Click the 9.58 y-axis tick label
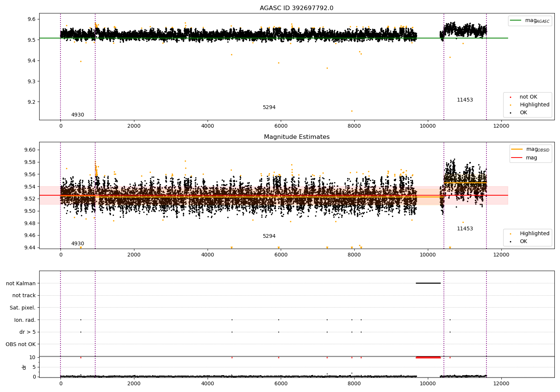This screenshot has height=392, width=560. (30, 162)
